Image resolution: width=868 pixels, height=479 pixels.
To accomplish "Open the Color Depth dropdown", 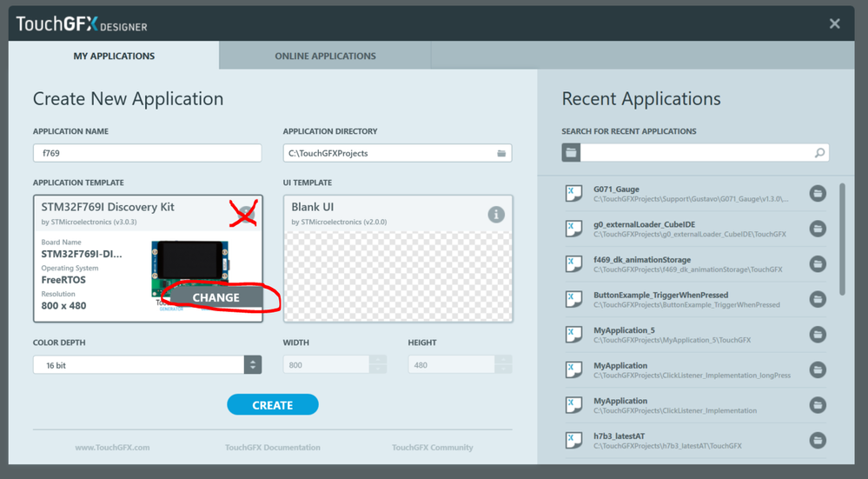I will tap(253, 365).
